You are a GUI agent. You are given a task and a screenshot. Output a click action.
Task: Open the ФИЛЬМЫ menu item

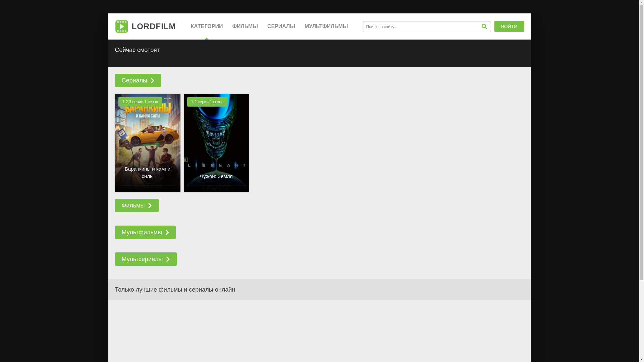pyautogui.click(x=245, y=26)
